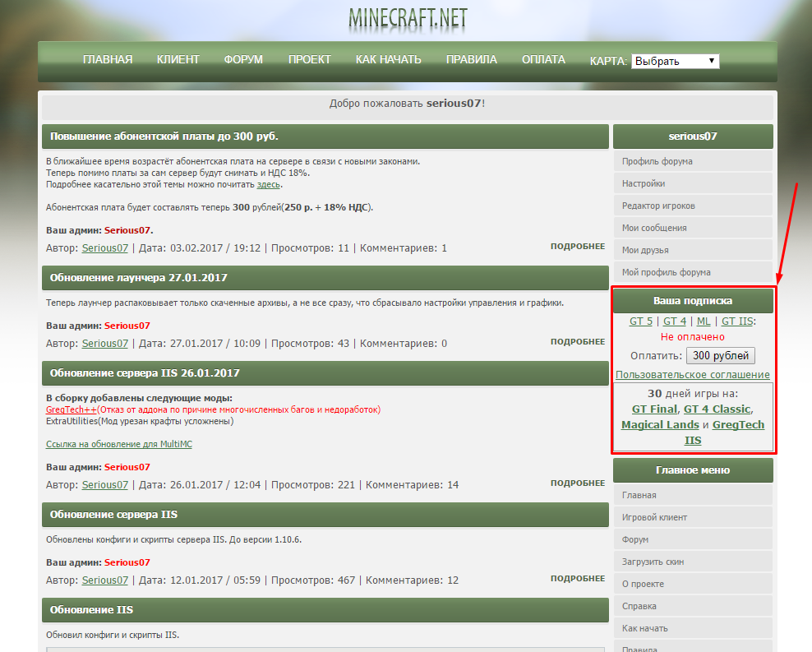Click the 'Обновление IIS' news header
Viewport: 812px width, 652px height.
pos(325,610)
